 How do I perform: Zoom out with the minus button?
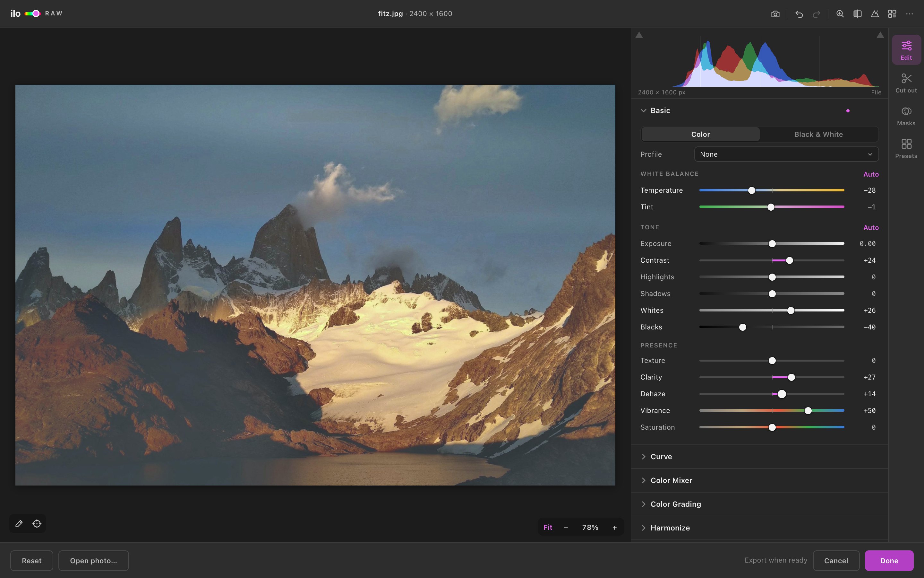566,528
